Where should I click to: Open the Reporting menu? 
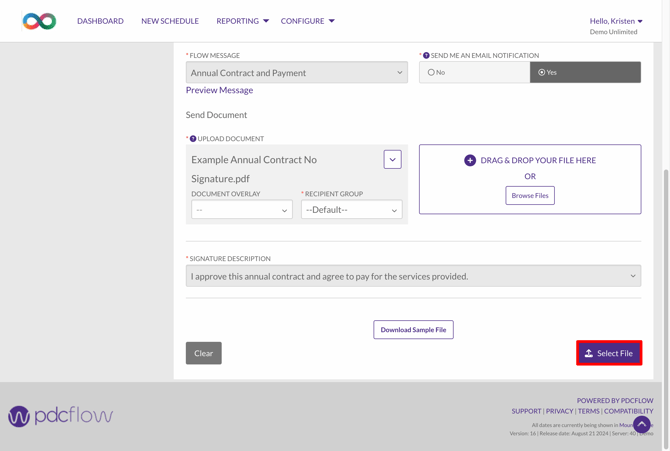click(242, 21)
